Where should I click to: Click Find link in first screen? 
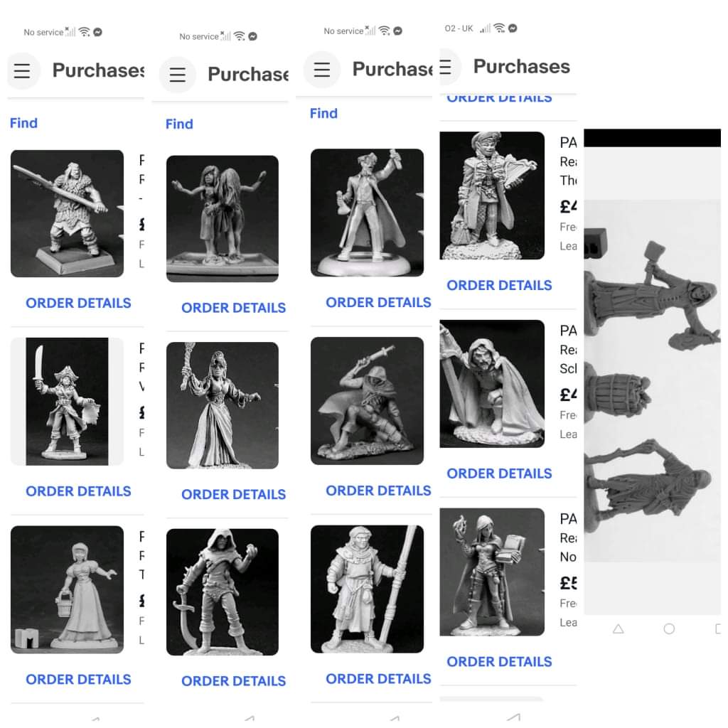[23, 123]
